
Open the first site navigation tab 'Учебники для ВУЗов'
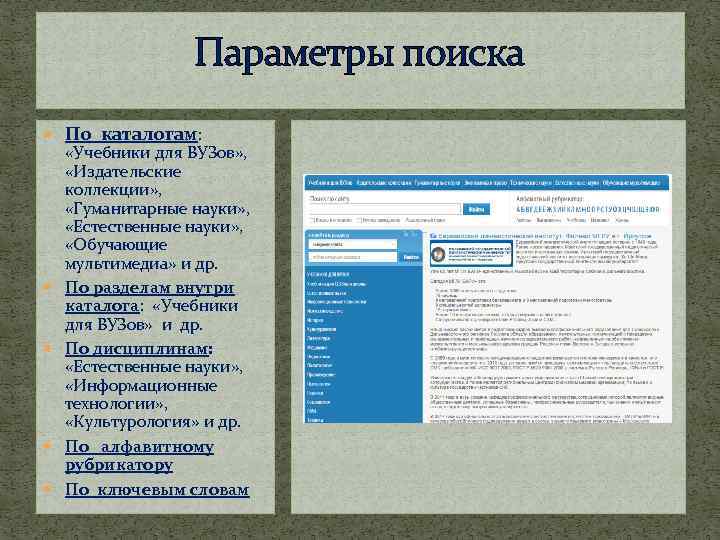tap(330, 183)
